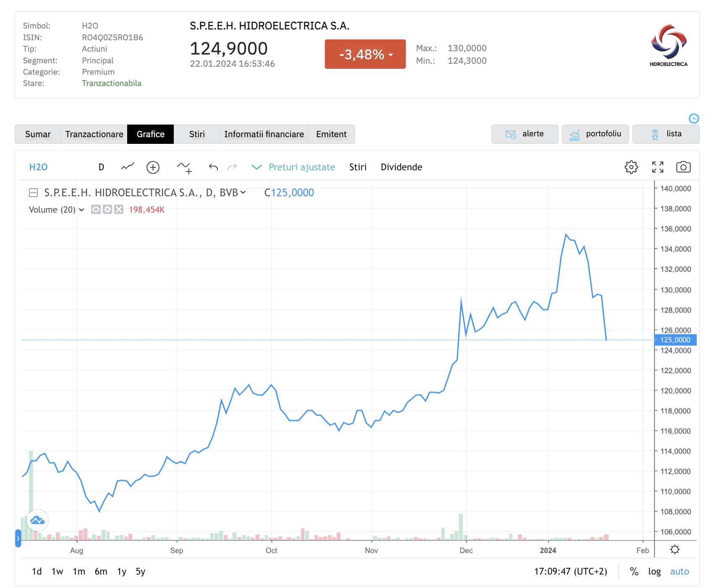Click the alerte button
Screen dimensions: 716x588
coord(525,134)
